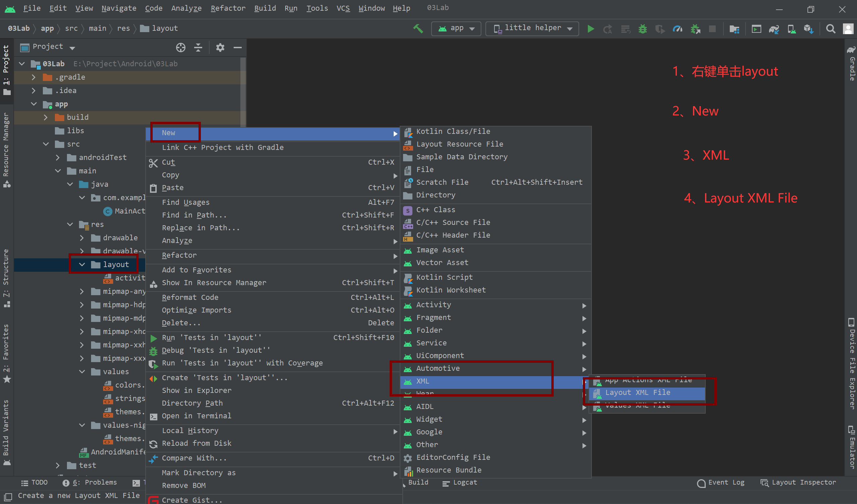
Task: Open the Emulator side tab
Action: pyautogui.click(x=851, y=447)
